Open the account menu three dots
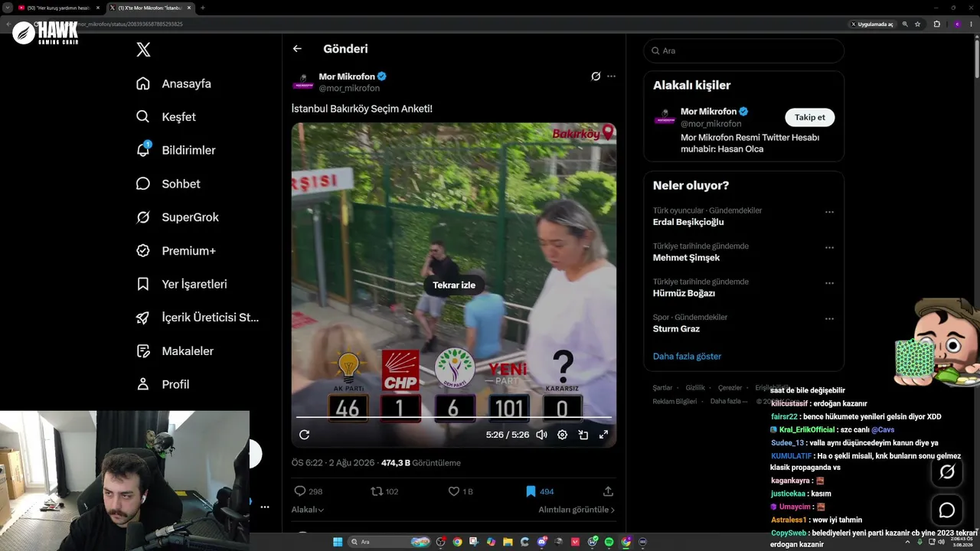 coord(264,507)
